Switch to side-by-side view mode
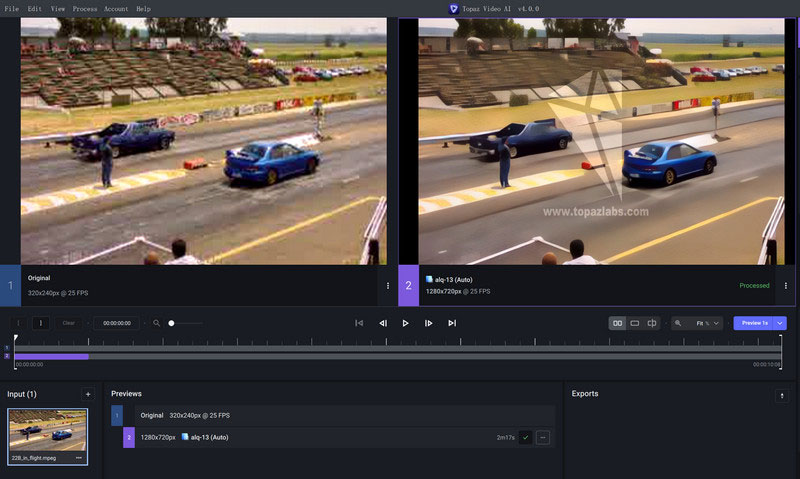Image resolution: width=800 pixels, height=479 pixels. tap(617, 323)
